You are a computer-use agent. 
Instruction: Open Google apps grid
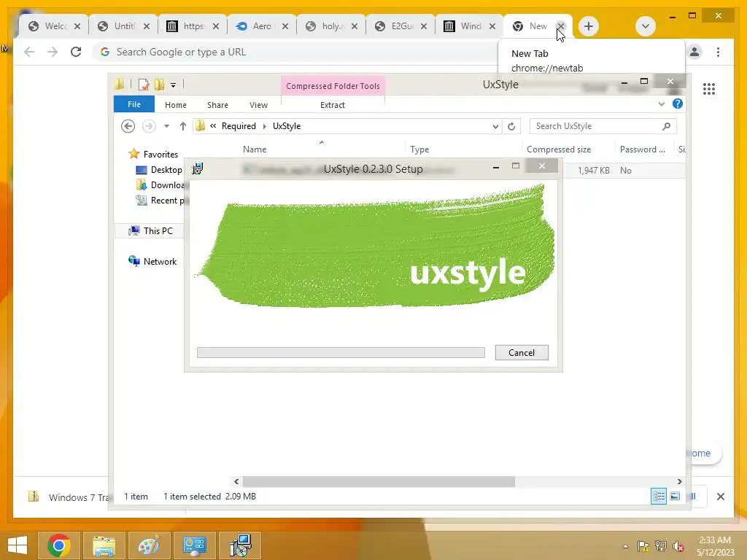tap(709, 89)
